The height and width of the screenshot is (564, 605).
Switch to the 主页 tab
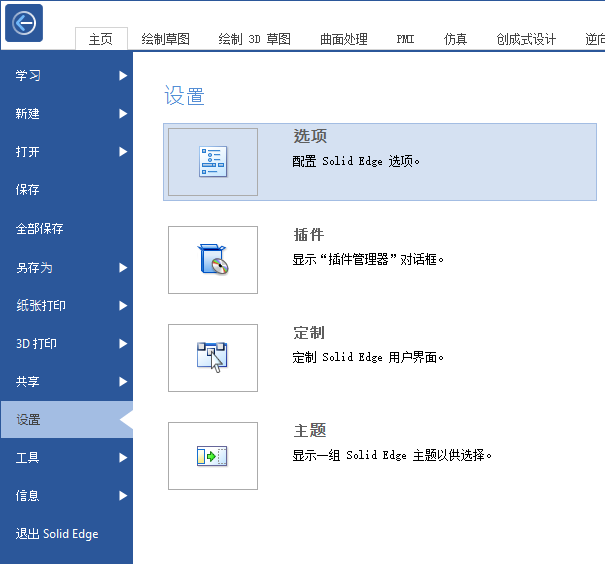pos(101,40)
